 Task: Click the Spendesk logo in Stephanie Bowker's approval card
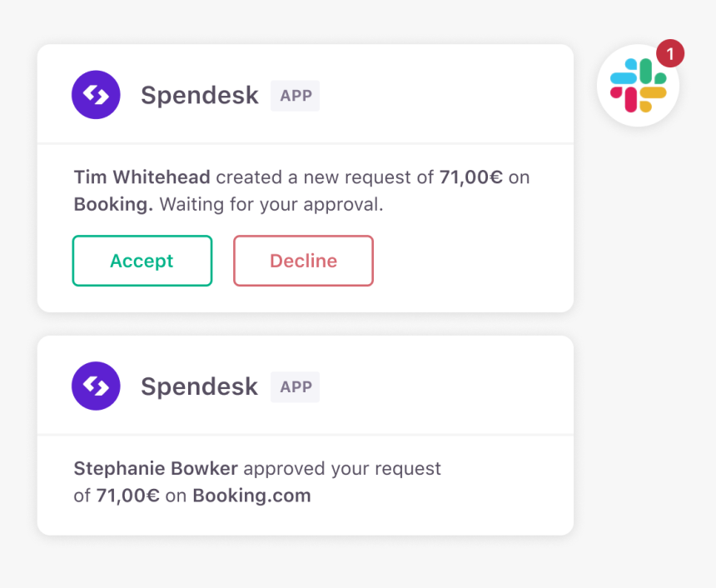pyautogui.click(x=96, y=386)
